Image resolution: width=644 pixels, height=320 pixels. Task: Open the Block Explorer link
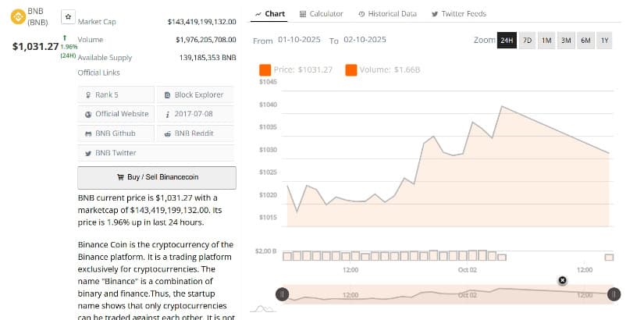pos(195,94)
